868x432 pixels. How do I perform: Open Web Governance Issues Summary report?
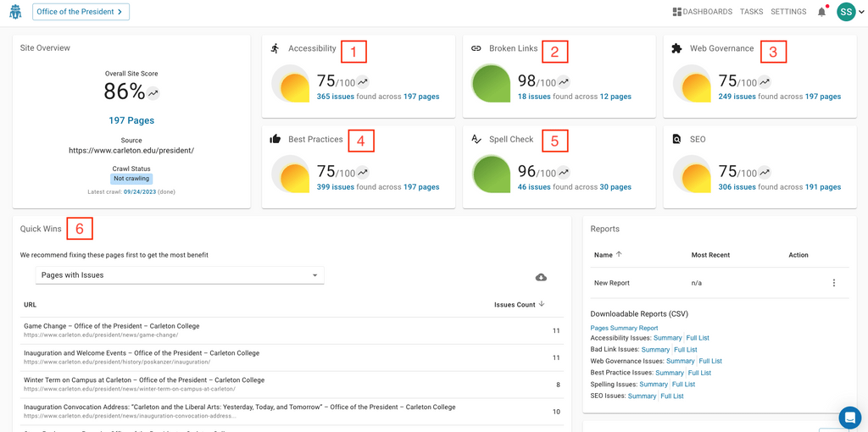(x=681, y=361)
